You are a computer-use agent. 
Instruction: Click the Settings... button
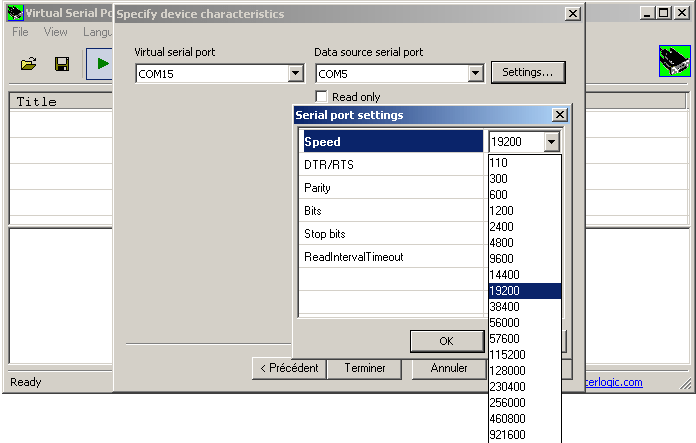click(528, 72)
